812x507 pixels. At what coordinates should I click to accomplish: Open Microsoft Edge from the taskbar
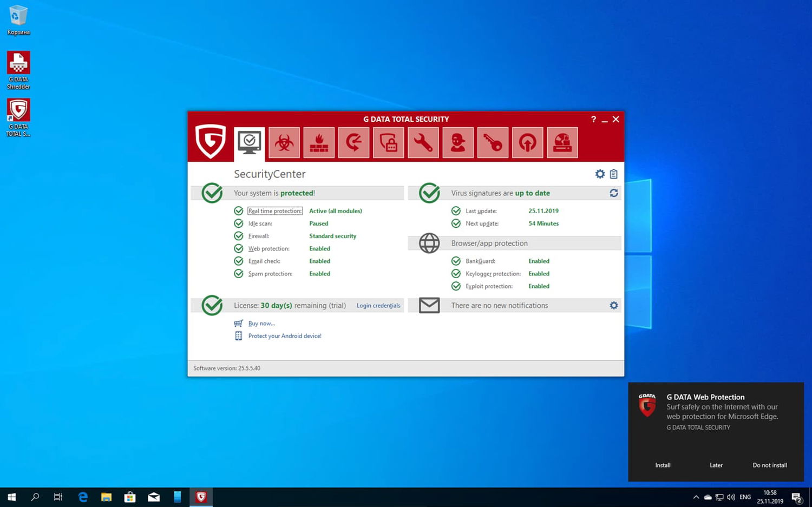[x=83, y=497]
